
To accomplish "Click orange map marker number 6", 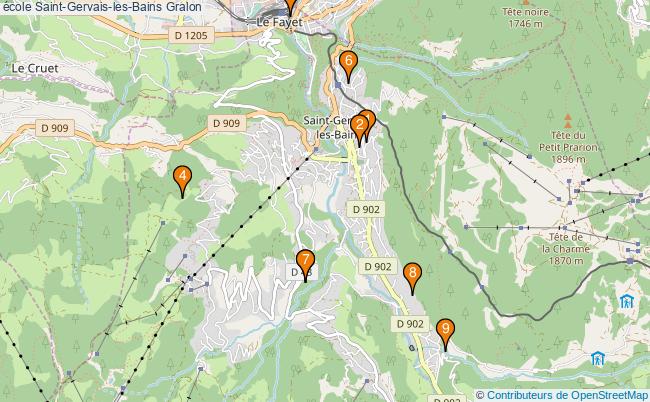I will tap(348, 65).
